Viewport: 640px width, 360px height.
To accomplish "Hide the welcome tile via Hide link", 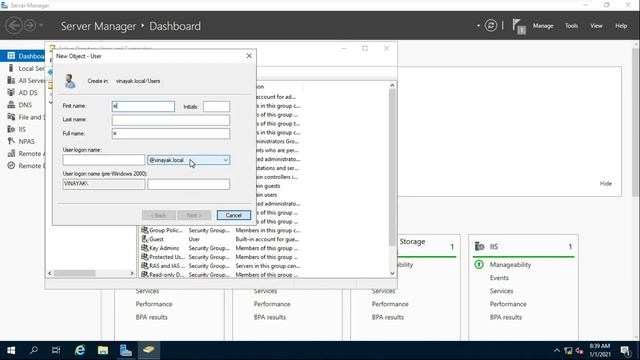I will click(x=606, y=184).
